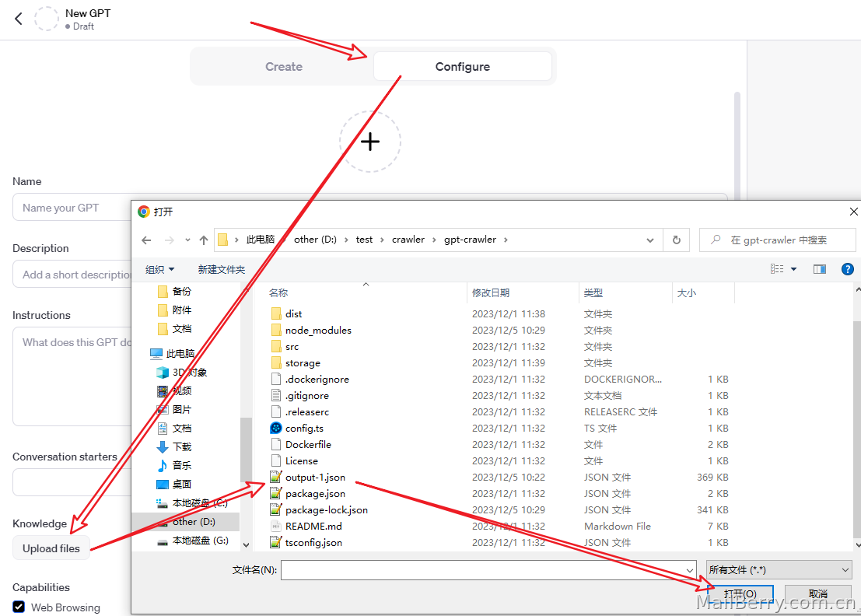Screen dimensions: 861x616
Task: Switch to the Configure tab
Action: (462, 66)
